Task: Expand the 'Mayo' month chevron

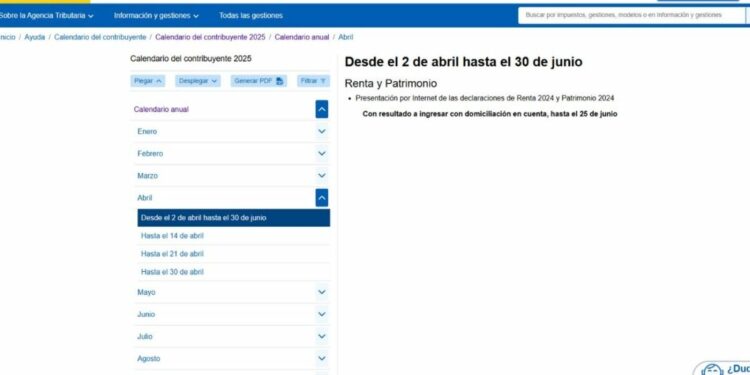Action: pos(322,292)
